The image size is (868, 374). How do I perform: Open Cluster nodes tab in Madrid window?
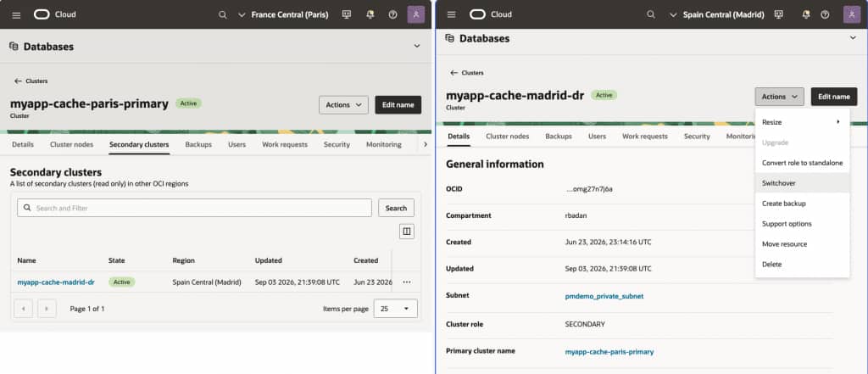pos(507,137)
